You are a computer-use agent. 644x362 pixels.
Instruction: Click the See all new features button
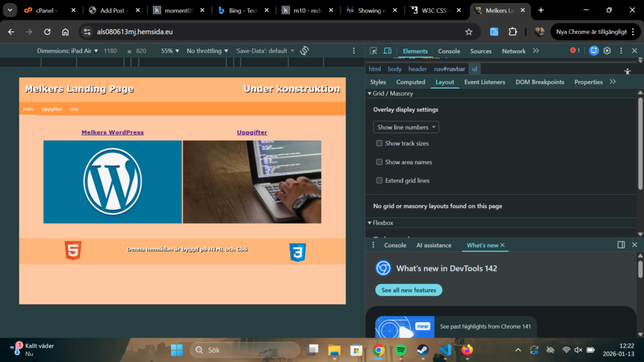point(409,290)
